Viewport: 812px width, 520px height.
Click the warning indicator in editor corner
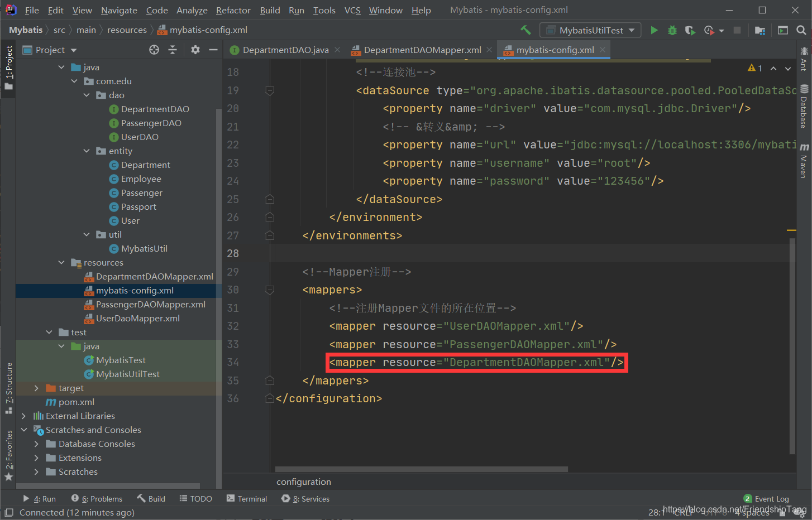tap(755, 68)
